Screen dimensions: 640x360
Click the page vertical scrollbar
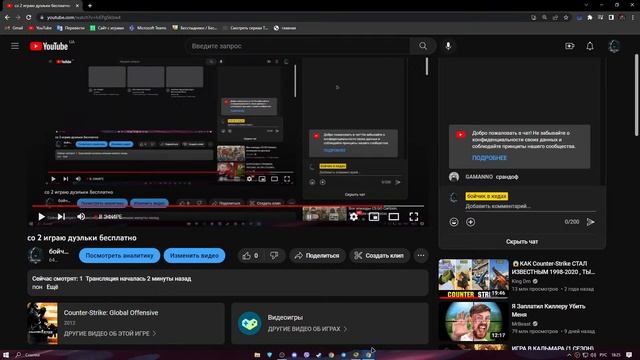tap(636, 96)
